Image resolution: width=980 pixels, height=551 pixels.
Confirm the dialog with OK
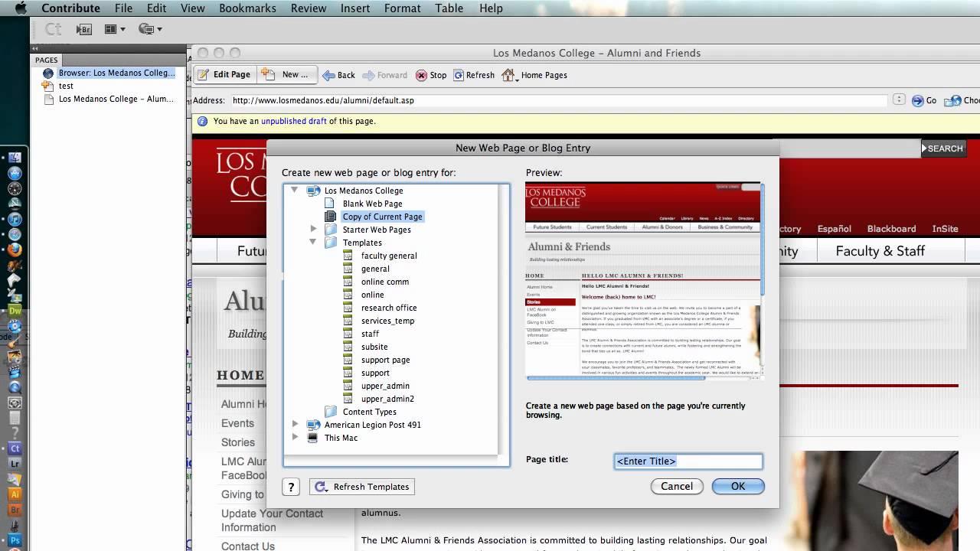pos(738,486)
